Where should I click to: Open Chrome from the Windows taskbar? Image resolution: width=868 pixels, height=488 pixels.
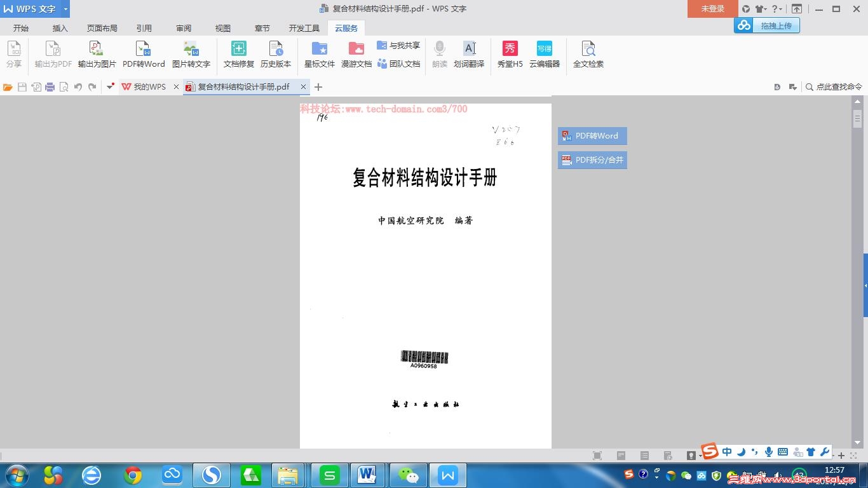tap(133, 475)
